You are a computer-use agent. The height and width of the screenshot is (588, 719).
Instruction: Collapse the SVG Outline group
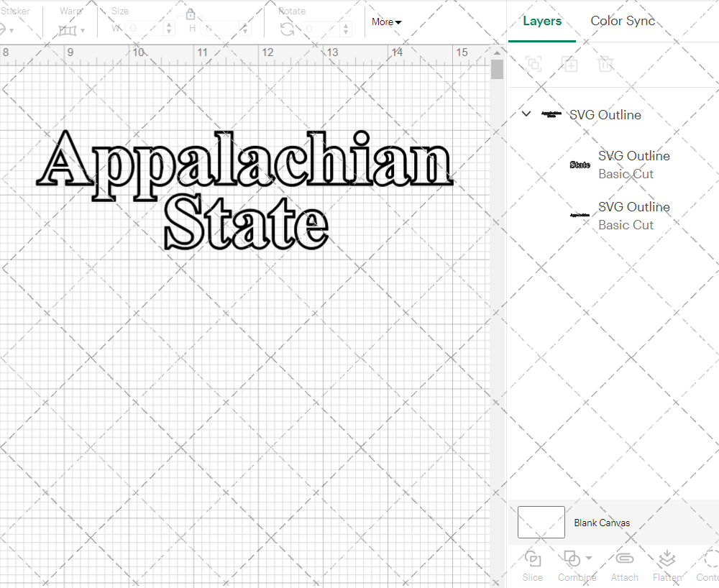(x=526, y=114)
